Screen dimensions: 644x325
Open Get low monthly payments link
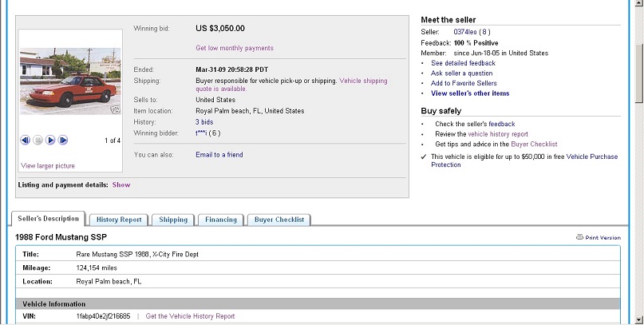point(235,48)
